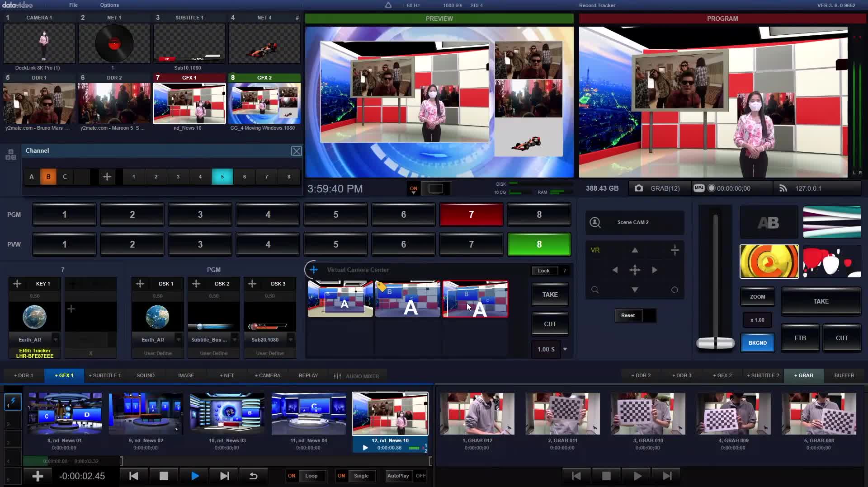The image size is (868, 487).
Task: Toggle AutoPlay OFF switch
Action: tap(420, 476)
